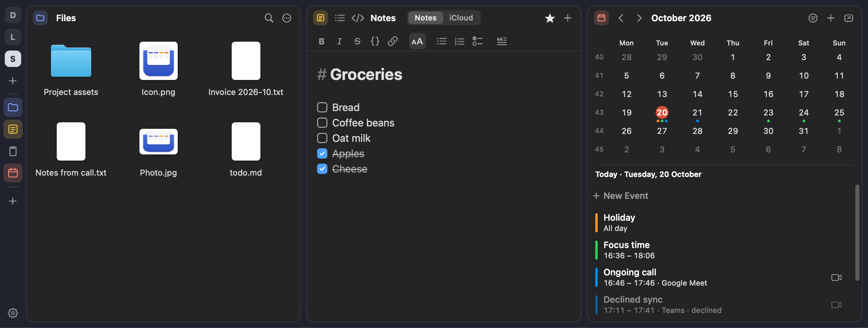This screenshot has width=868, height=328.
Task: Click the Groceries note heading
Action: [366, 74]
